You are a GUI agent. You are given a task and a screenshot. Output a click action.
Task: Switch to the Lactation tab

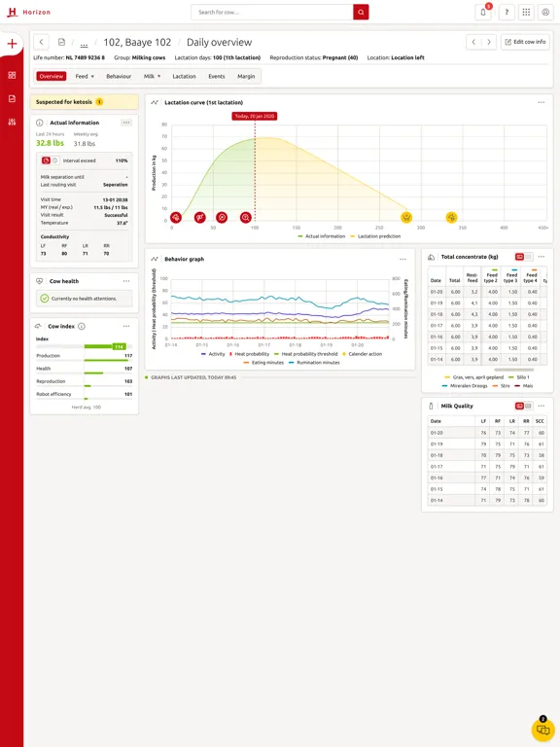coord(185,76)
